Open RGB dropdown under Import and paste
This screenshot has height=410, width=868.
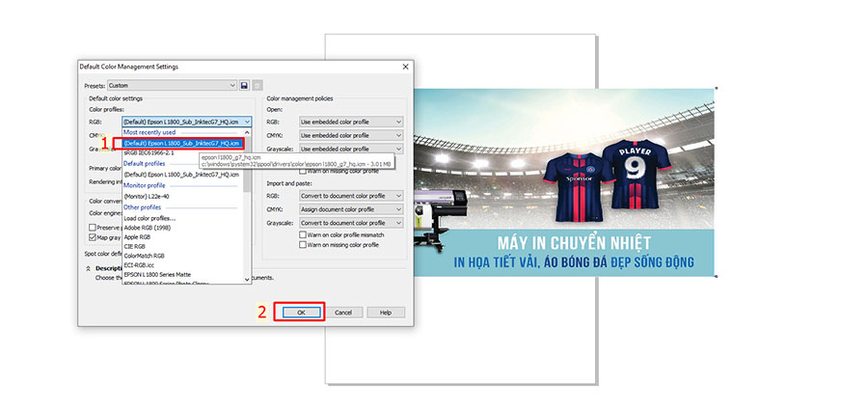[351, 196]
